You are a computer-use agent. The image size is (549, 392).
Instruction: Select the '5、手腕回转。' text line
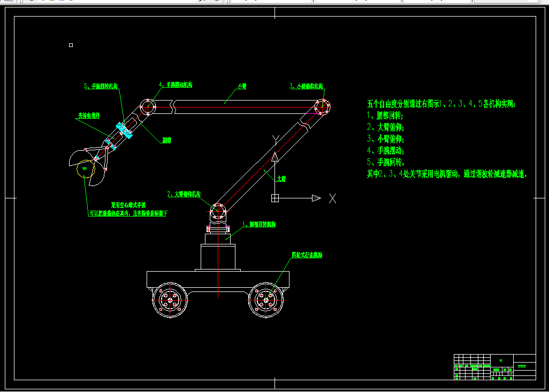pos(385,163)
